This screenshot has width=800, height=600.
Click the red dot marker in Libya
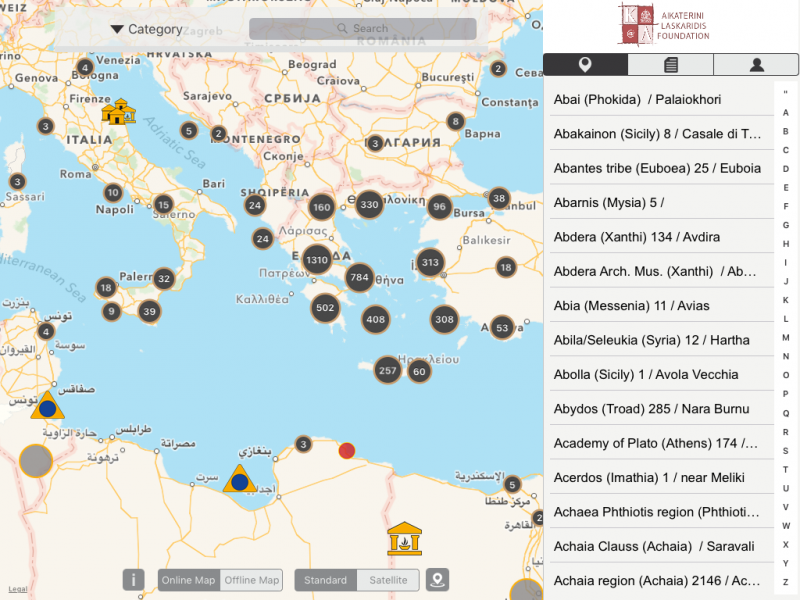[347, 450]
